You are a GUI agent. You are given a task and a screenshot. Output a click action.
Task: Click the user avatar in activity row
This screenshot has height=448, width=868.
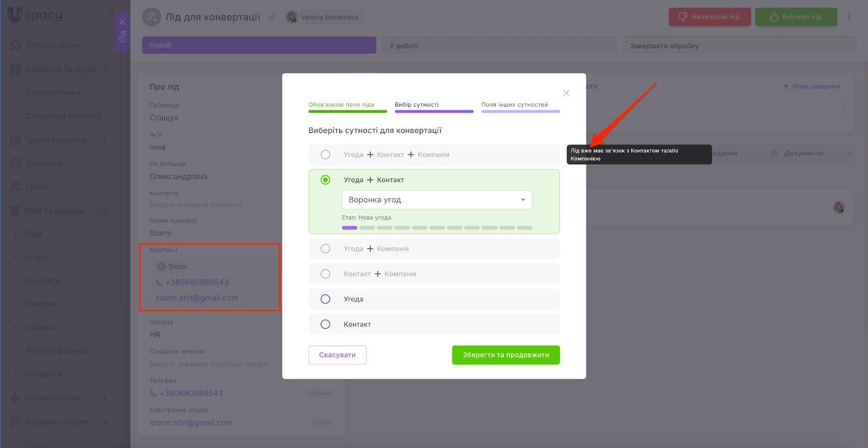click(x=839, y=207)
